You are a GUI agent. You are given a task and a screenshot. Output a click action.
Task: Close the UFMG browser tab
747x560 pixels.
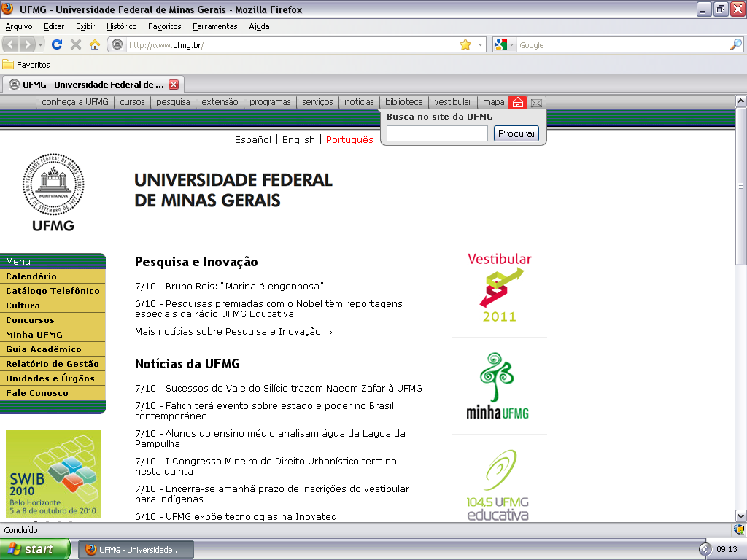(x=173, y=84)
